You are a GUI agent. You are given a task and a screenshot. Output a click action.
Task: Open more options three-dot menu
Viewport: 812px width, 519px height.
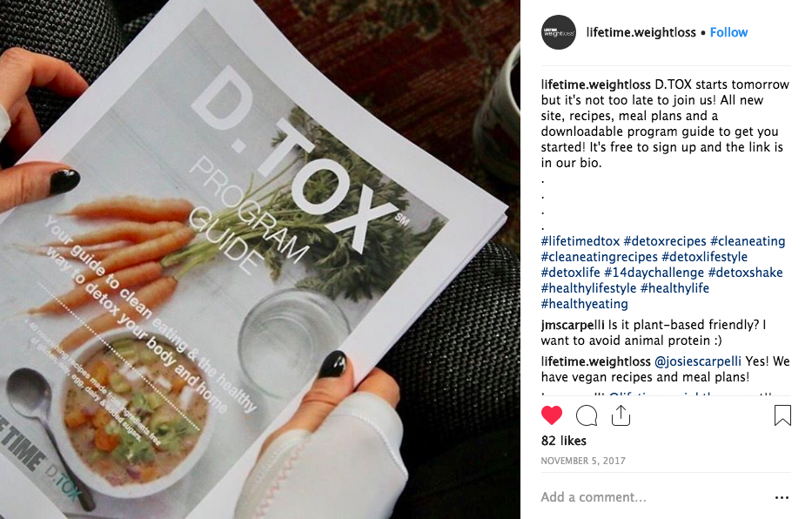[x=782, y=498]
